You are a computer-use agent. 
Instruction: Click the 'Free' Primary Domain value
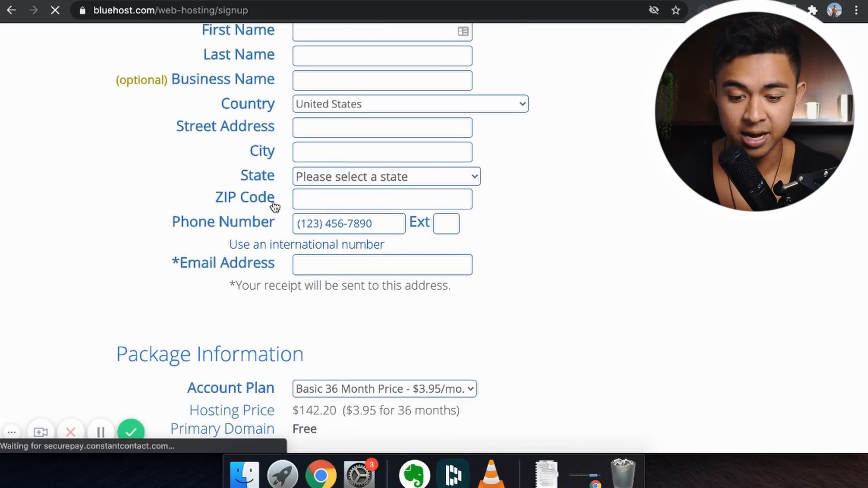click(x=304, y=429)
